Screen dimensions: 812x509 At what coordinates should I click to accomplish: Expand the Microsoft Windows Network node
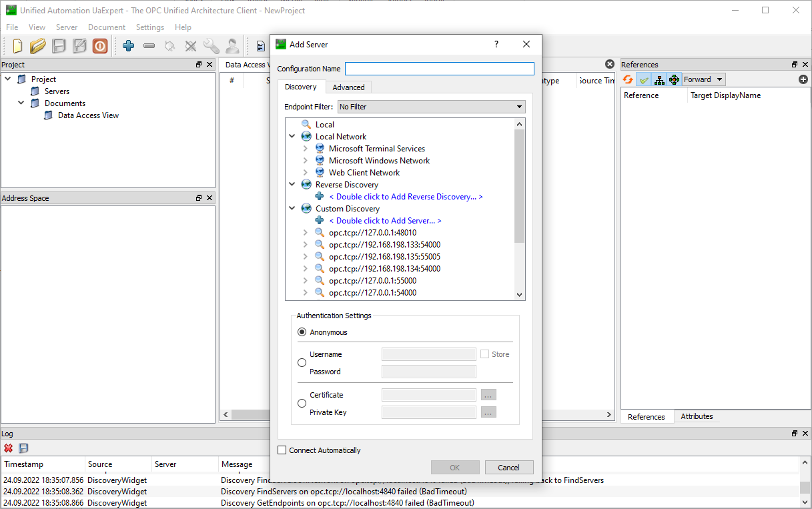click(306, 161)
